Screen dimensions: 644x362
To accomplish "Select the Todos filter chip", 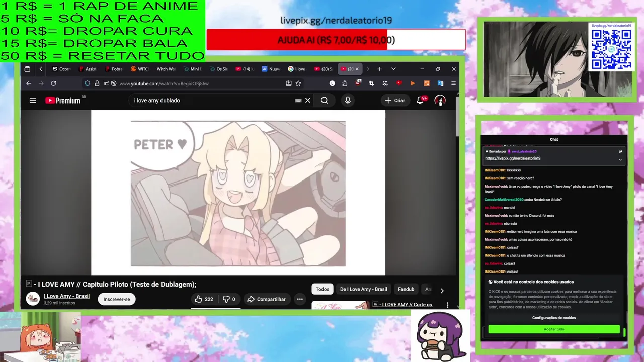I will [323, 289].
